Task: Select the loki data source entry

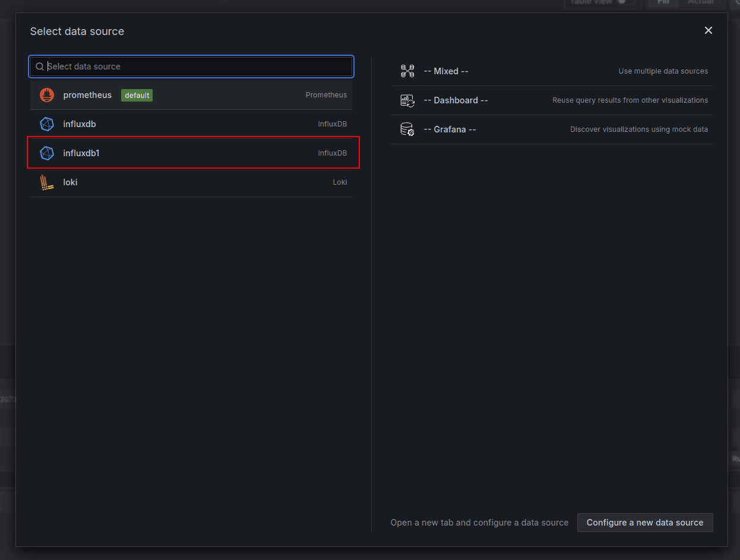Action: pyautogui.click(x=191, y=182)
